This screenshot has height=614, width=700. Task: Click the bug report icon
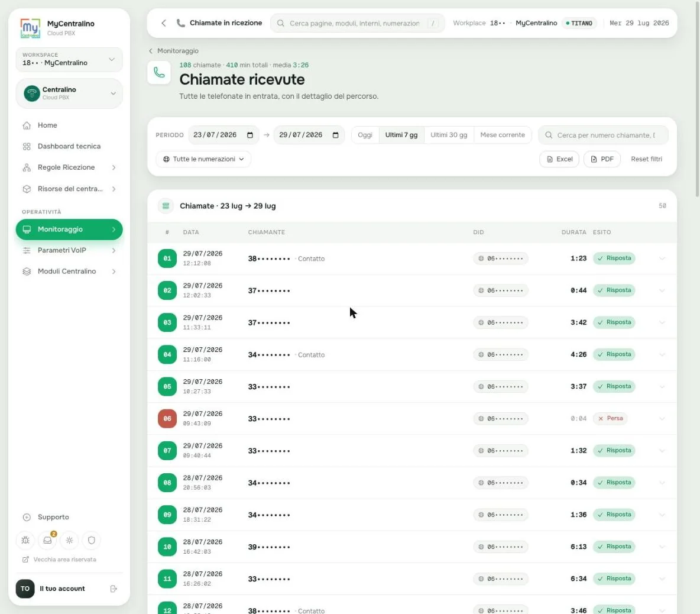pyautogui.click(x=25, y=540)
